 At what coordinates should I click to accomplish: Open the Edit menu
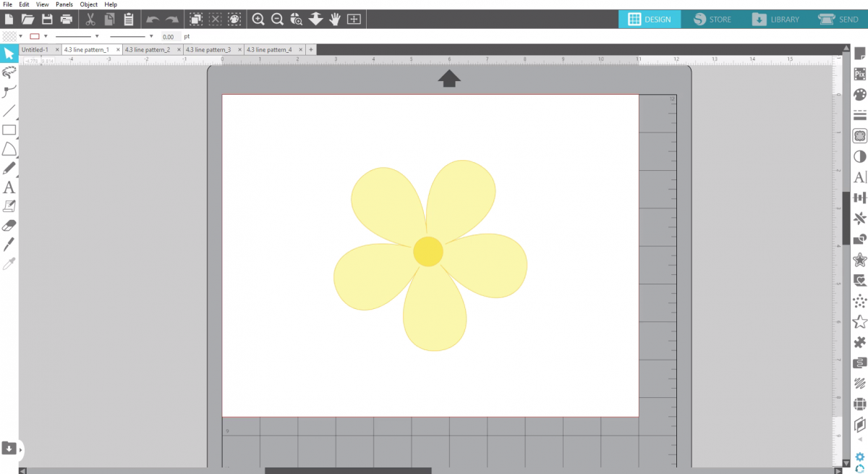(24, 4)
